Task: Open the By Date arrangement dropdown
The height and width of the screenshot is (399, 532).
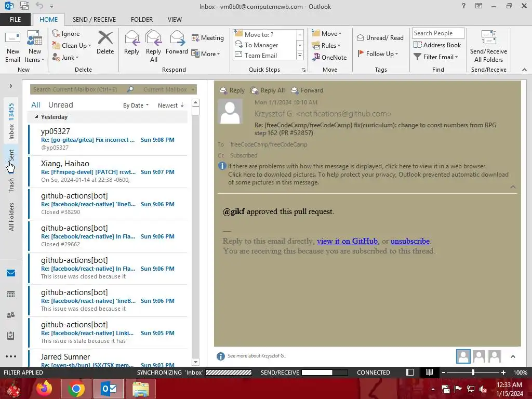Action: pyautogui.click(x=136, y=105)
